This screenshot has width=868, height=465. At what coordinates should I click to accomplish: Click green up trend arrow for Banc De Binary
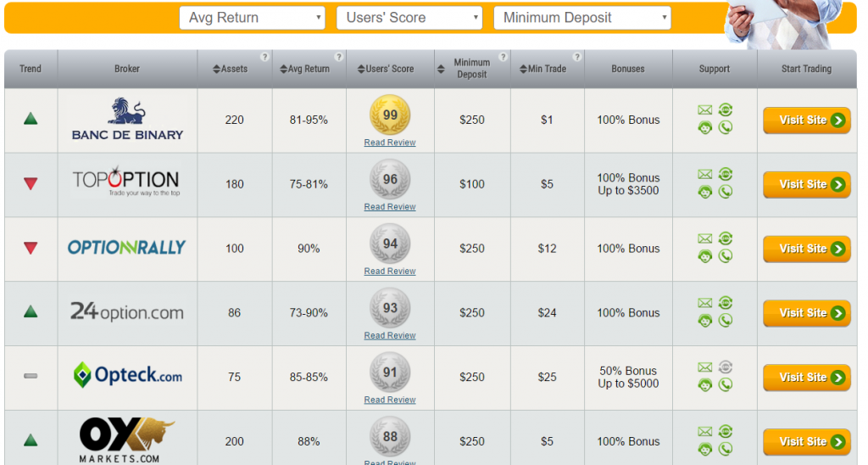pyautogui.click(x=31, y=118)
